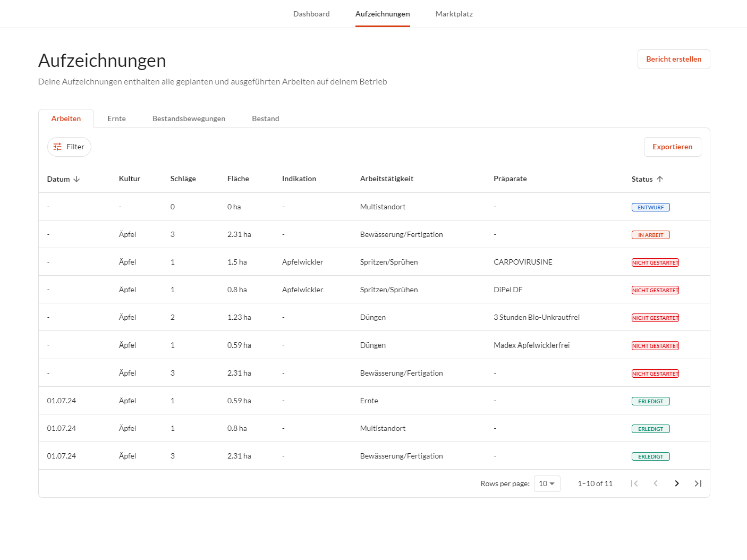The height and width of the screenshot is (560, 747).
Task: Click the previous page arrow
Action: click(656, 483)
